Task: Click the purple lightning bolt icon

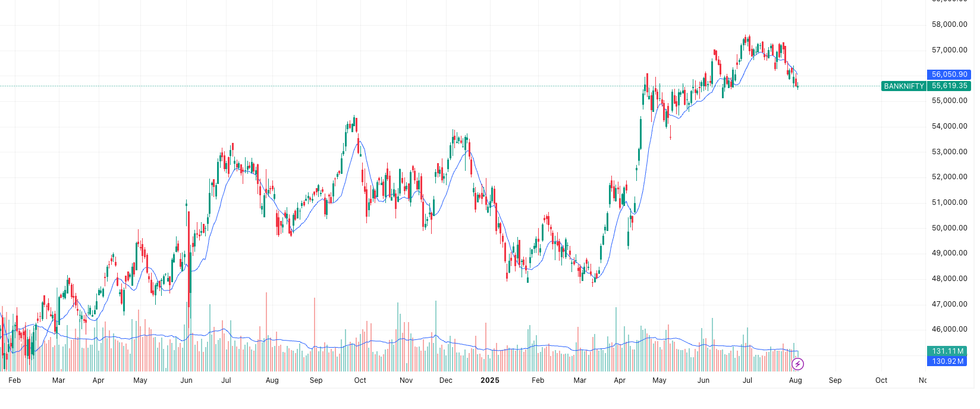Action: 798,364
